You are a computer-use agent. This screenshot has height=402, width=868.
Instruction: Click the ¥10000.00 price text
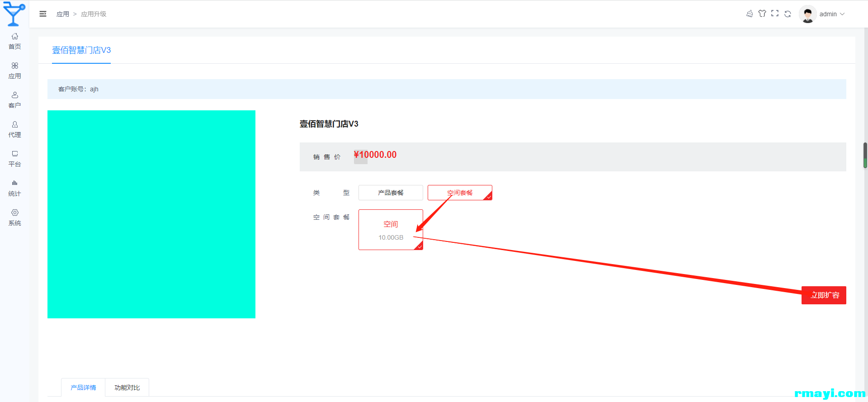(x=375, y=155)
